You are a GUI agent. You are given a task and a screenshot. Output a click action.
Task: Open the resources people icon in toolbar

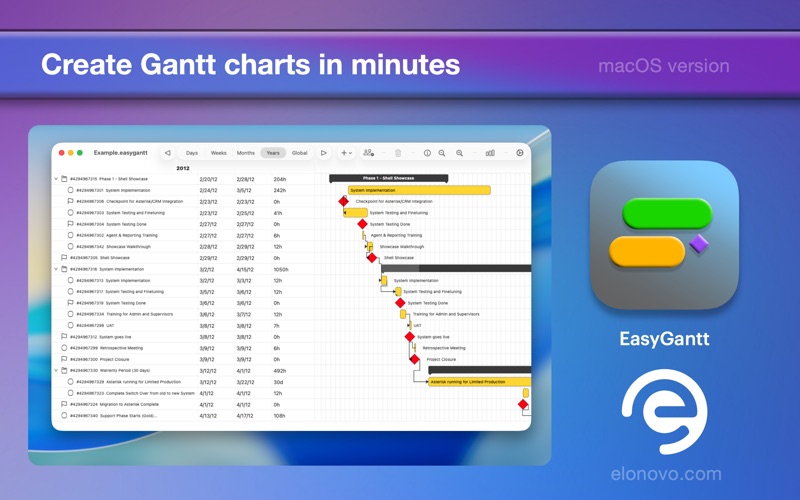coord(368,153)
